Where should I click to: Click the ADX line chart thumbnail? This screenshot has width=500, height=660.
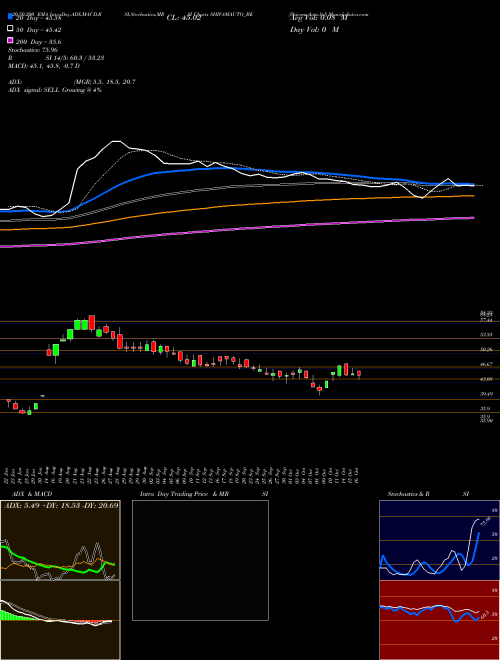pyautogui.click(x=60, y=540)
